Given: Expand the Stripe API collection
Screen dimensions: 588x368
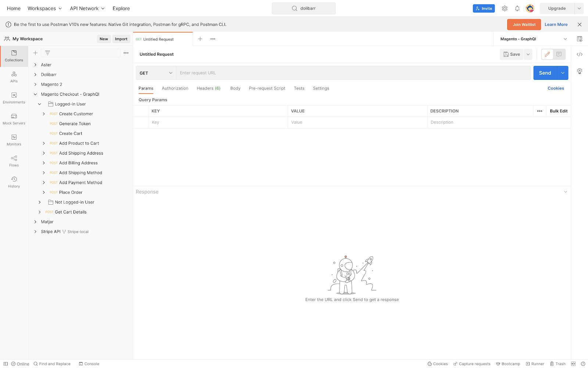Looking at the screenshot, I should (35, 232).
